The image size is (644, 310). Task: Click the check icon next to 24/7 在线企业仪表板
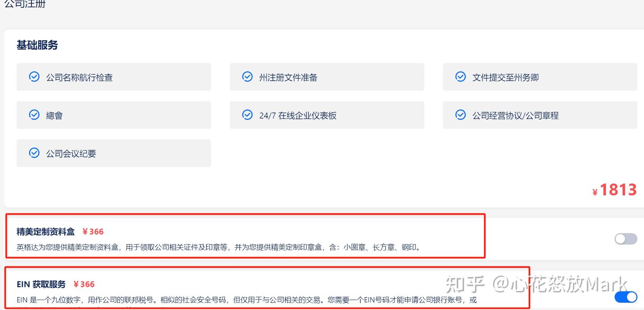(247, 115)
